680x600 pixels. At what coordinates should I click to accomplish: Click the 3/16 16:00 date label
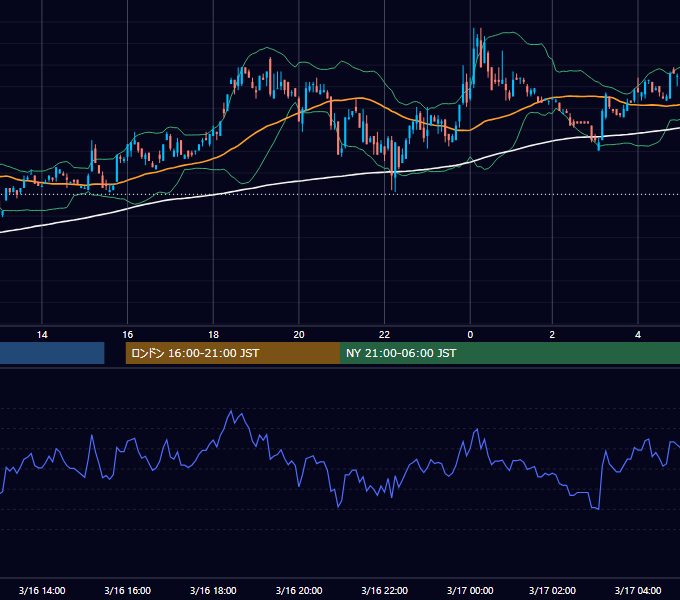[x=128, y=590]
